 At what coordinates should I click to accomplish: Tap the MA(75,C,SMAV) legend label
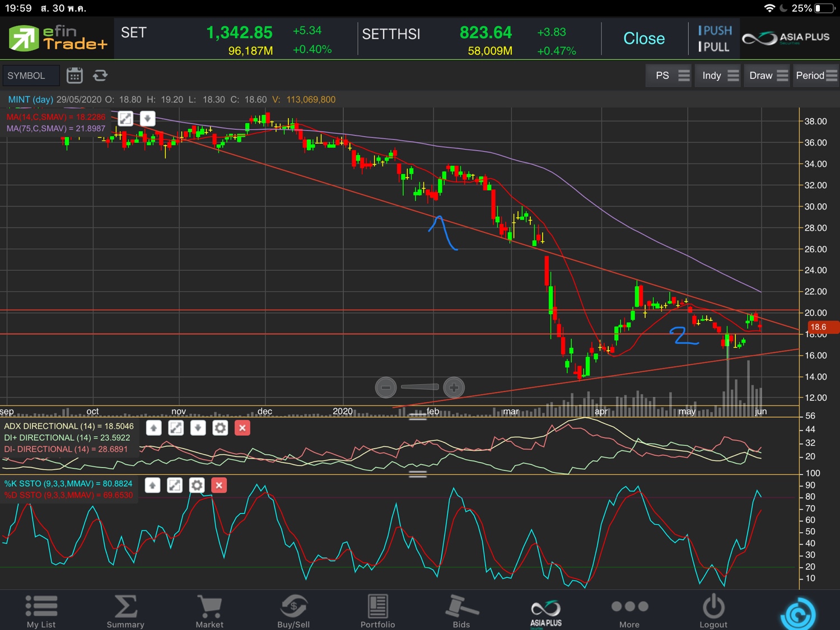(56, 128)
